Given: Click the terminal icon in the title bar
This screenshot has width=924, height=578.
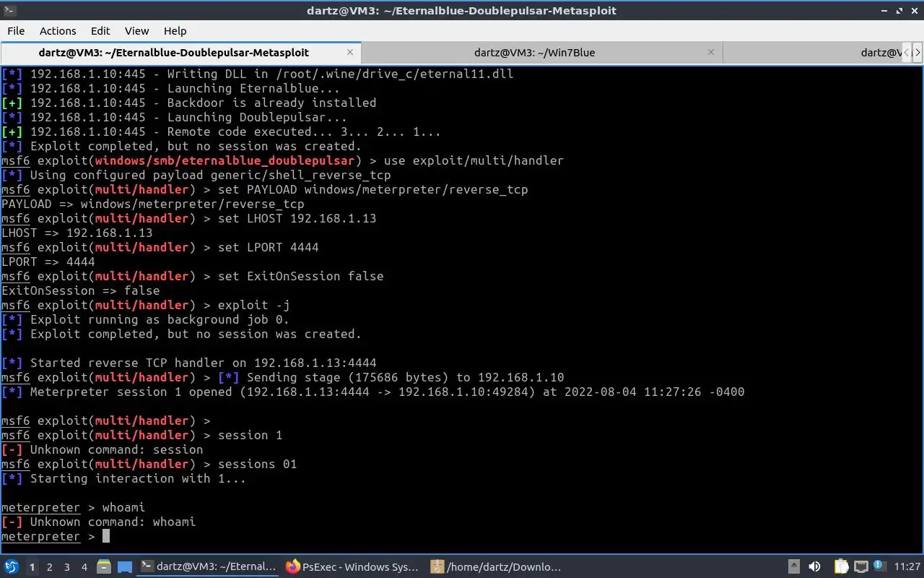Looking at the screenshot, I should click(9, 10).
